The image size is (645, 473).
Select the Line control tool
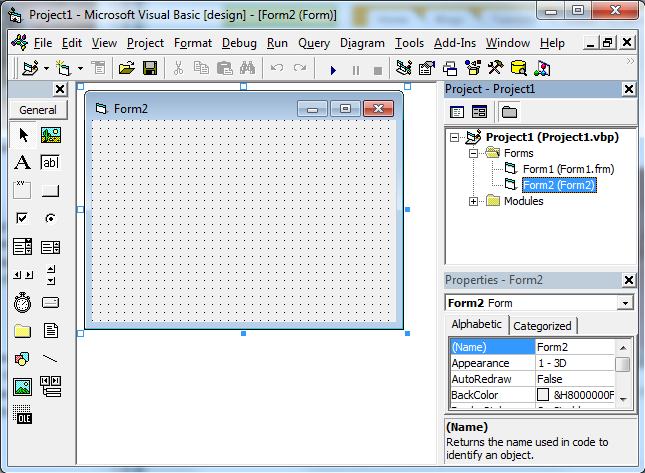(50, 359)
